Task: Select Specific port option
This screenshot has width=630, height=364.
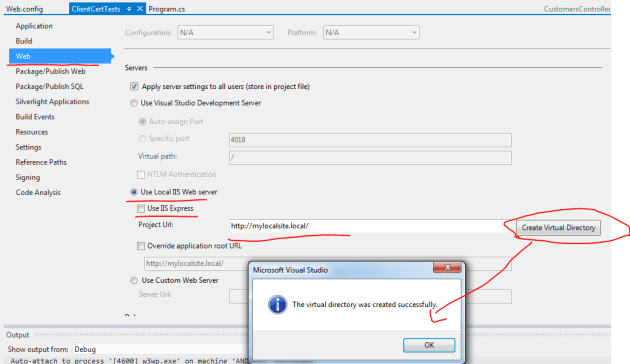Action: tap(142, 139)
